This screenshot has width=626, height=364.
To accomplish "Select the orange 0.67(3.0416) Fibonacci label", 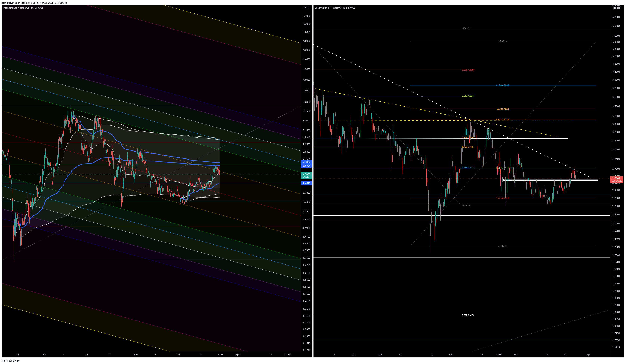I will [468, 147].
